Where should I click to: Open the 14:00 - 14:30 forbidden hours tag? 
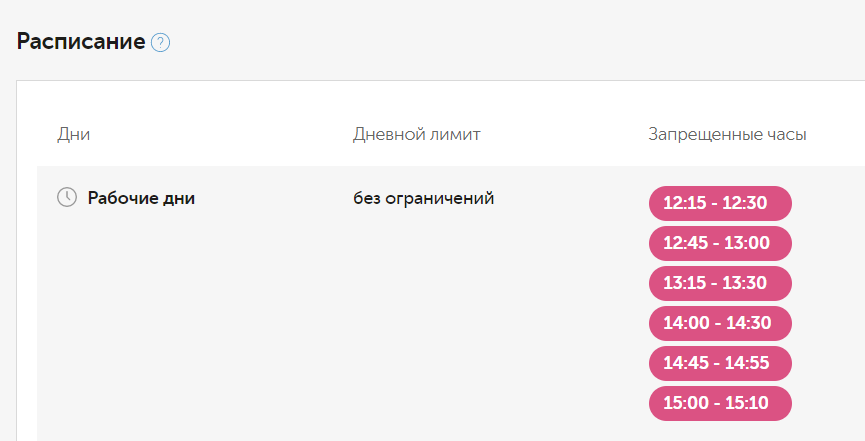coord(720,323)
